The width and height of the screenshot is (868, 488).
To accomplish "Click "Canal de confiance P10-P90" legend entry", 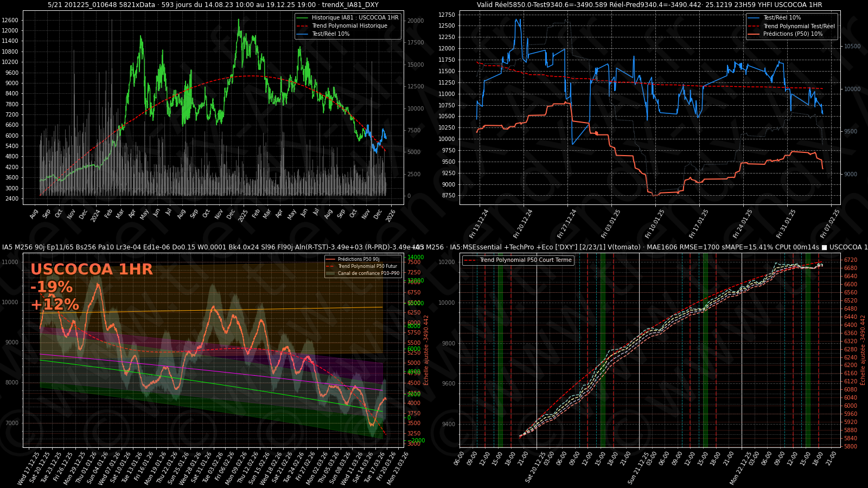I will pyautogui.click(x=368, y=273).
